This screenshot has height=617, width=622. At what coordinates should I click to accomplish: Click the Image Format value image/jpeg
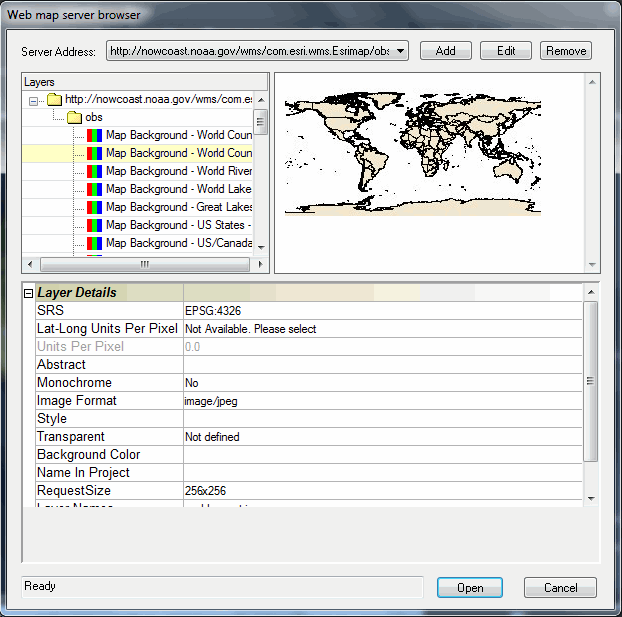(211, 401)
